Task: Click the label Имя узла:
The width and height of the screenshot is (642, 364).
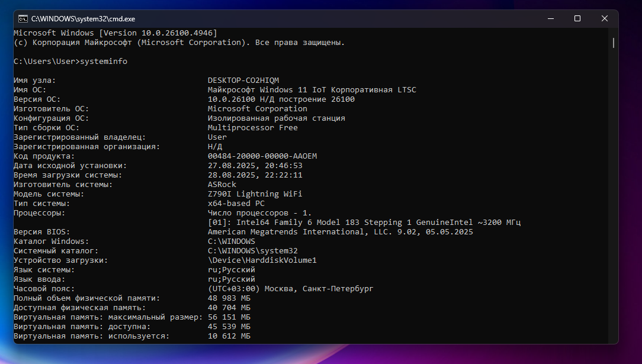Action: 35,80
